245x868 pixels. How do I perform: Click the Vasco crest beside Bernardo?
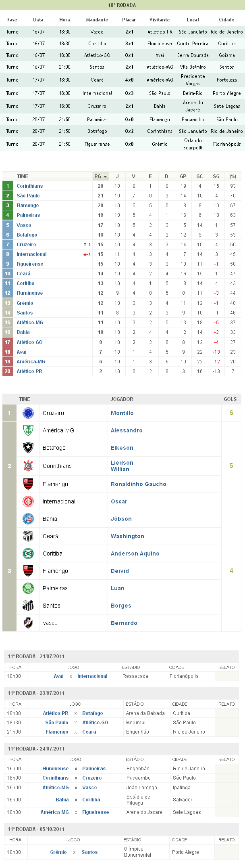coord(28,623)
